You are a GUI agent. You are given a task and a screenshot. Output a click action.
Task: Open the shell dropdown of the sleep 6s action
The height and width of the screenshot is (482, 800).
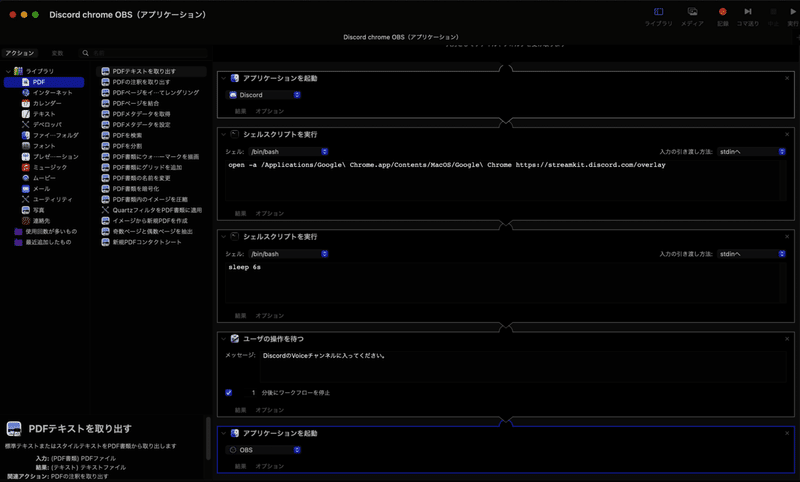[289, 254]
